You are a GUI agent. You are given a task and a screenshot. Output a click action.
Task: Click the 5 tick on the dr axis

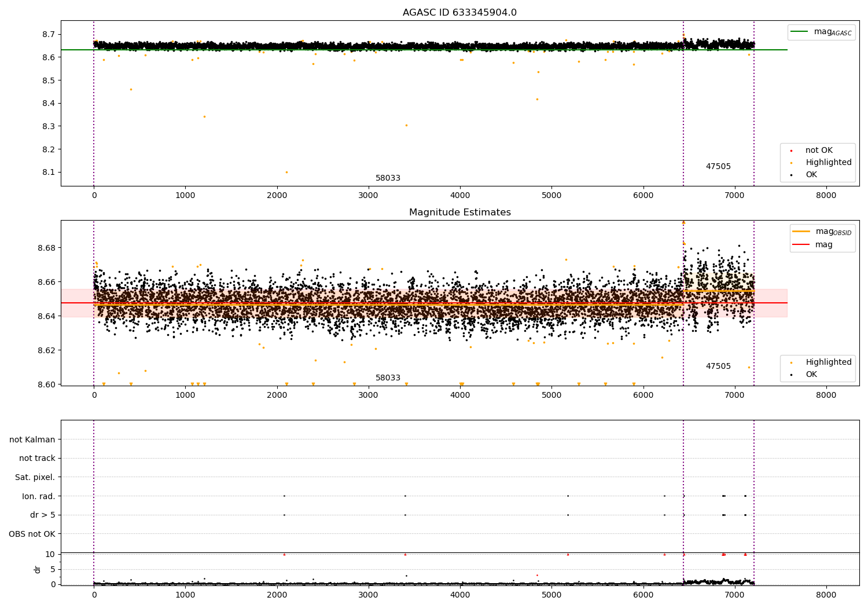pos(53,569)
